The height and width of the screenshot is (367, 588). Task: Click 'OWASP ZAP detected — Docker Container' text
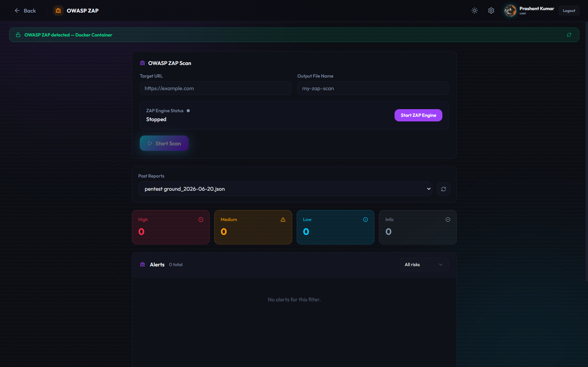[68, 35]
